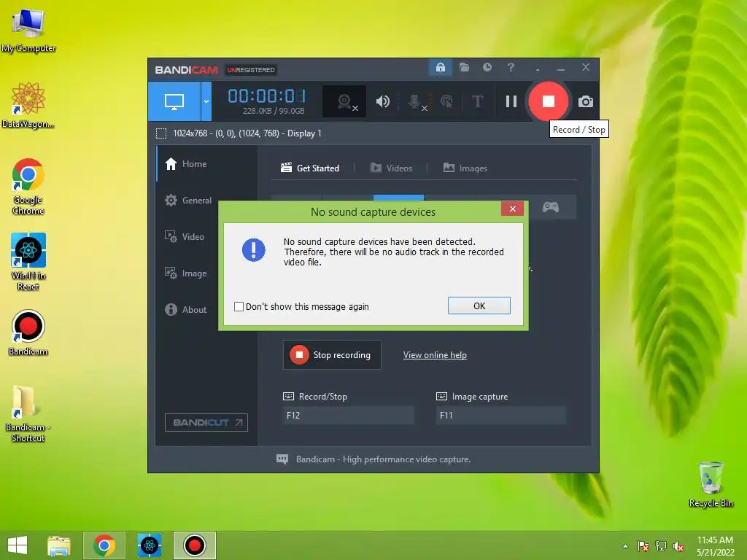Open Google Chrome desktop shortcut
The image size is (747, 560).
(x=28, y=187)
